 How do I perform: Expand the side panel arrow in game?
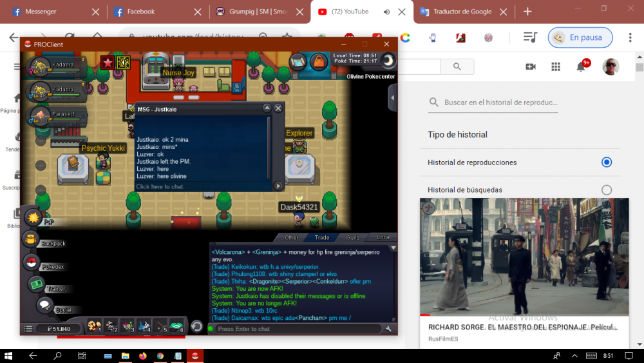pyautogui.click(x=392, y=98)
